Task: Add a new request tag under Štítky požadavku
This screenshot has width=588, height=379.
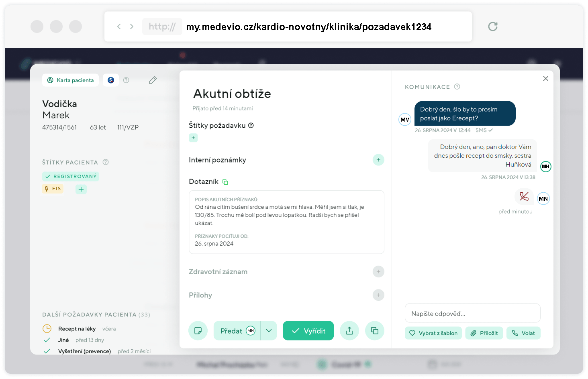Action: (193, 138)
